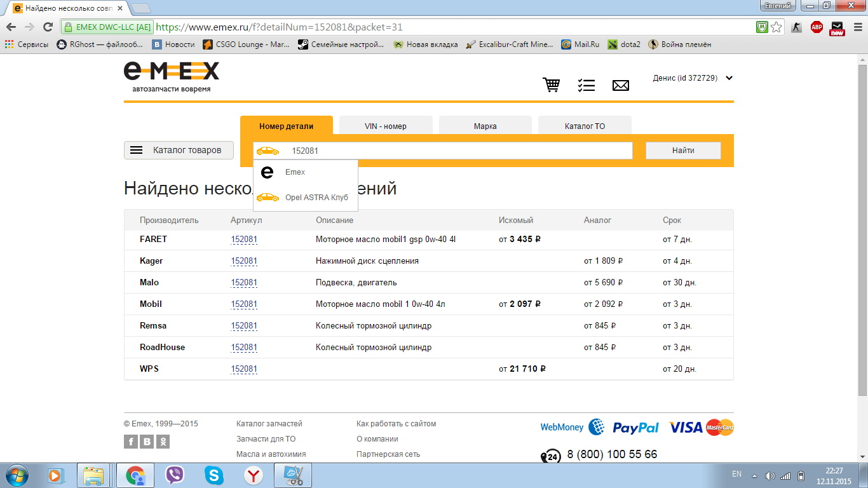Open Skype from the Windows taskbar
The height and width of the screenshot is (488, 868).
(214, 475)
